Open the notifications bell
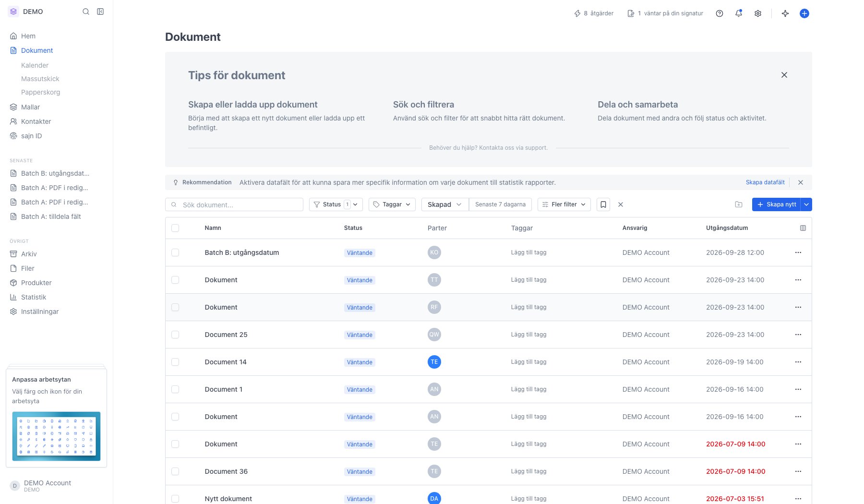864x504 pixels. [739, 13]
